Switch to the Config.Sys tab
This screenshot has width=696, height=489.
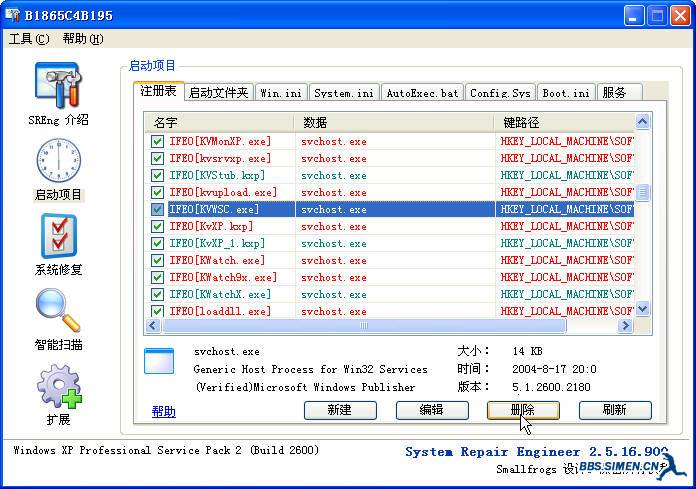500,93
